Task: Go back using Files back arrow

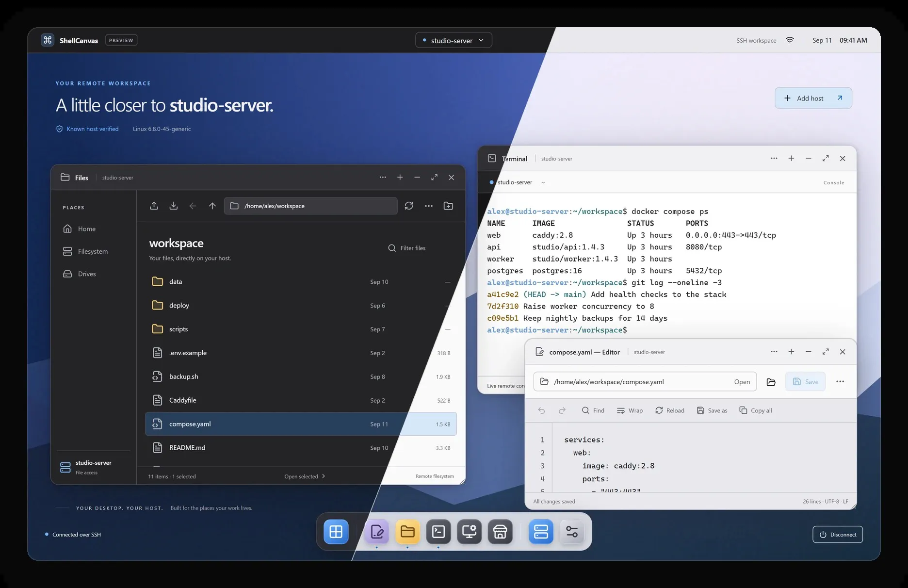Action: coord(193,206)
